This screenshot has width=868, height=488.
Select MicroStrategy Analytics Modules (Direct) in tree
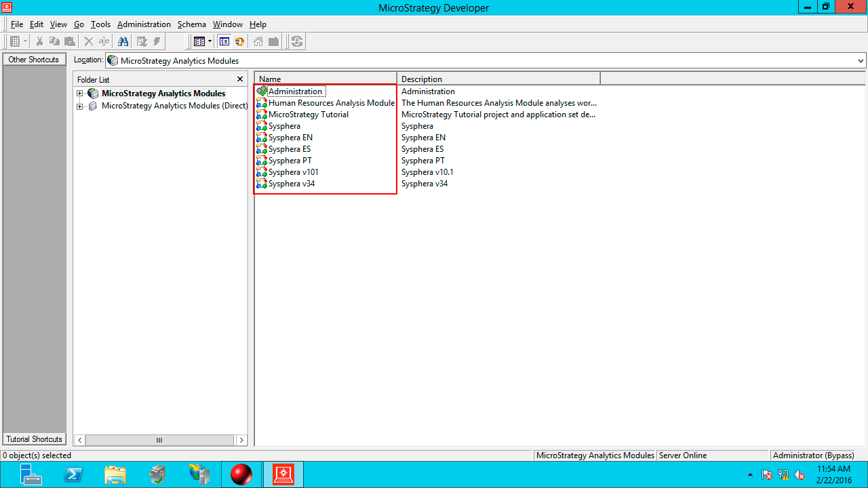click(x=174, y=106)
